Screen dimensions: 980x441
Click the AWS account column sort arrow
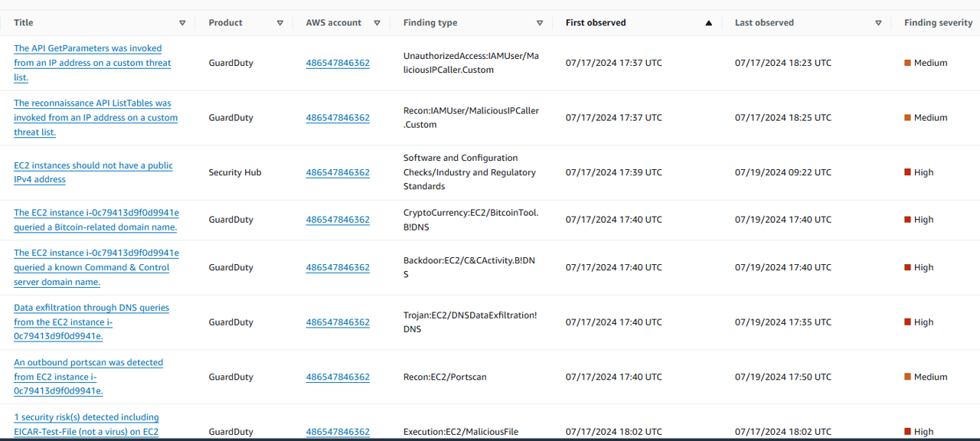coord(377,23)
